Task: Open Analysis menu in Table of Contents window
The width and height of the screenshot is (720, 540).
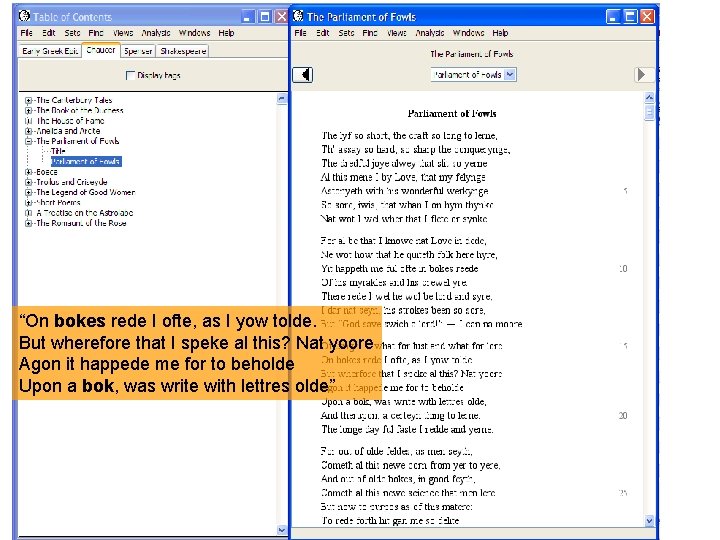Action: [x=156, y=33]
